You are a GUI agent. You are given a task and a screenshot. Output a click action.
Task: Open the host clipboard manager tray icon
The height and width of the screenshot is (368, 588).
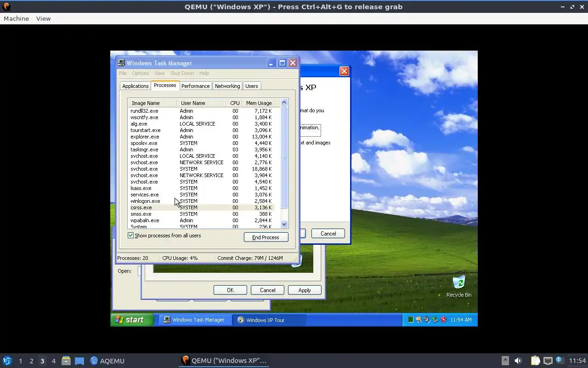click(535, 361)
